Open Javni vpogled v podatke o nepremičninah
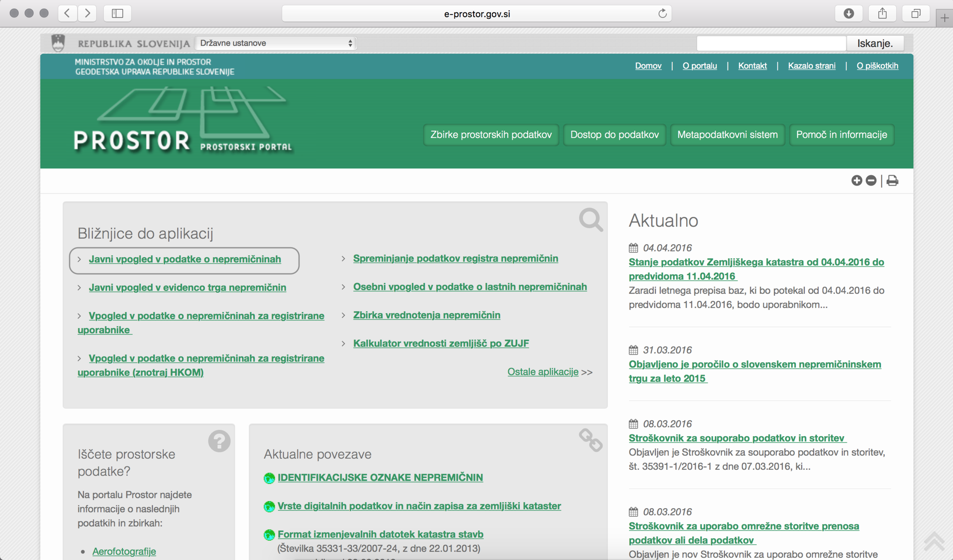The image size is (953, 560). click(185, 259)
